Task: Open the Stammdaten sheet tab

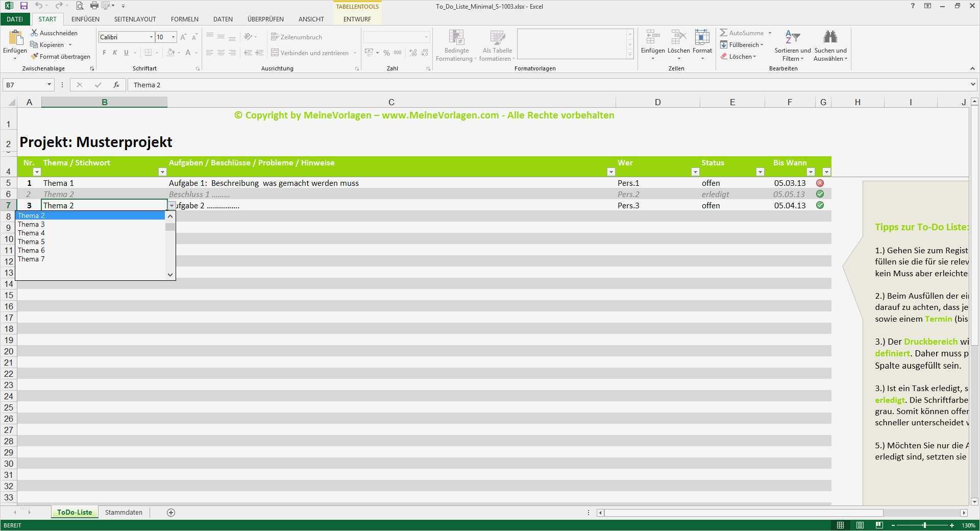Action: (123, 513)
